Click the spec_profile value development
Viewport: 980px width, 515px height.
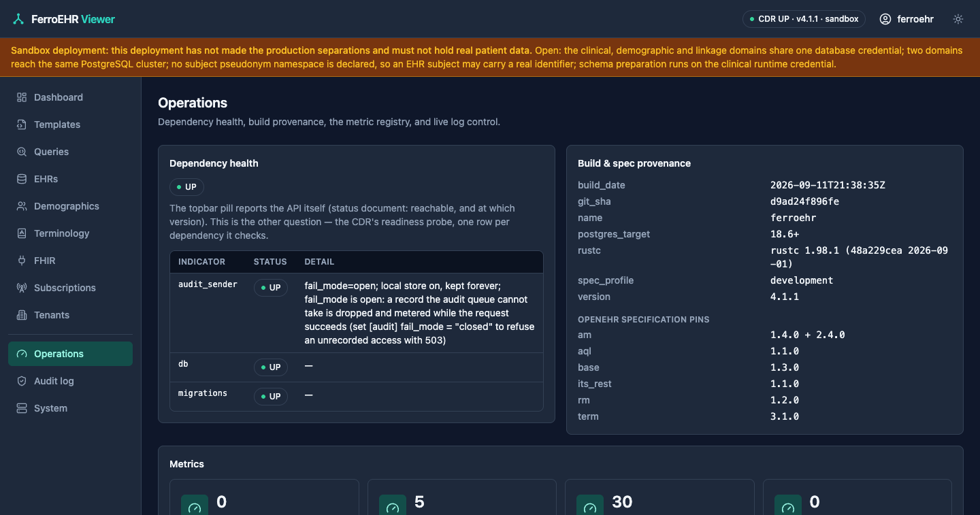pyautogui.click(x=802, y=280)
